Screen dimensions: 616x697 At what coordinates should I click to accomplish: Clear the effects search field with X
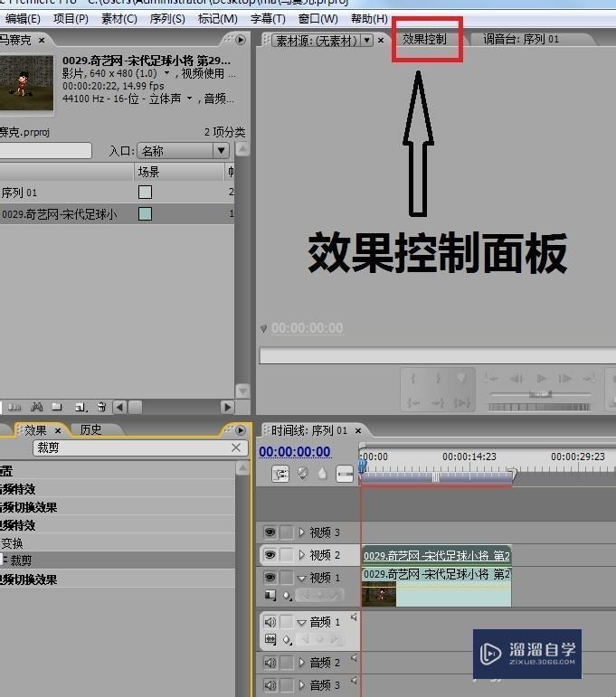tap(236, 447)
